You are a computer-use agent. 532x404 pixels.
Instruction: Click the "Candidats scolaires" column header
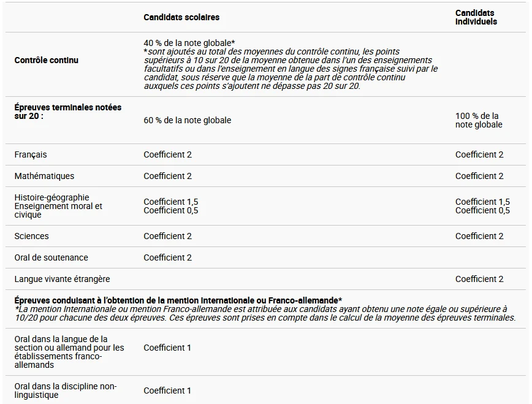click(181, 17)
